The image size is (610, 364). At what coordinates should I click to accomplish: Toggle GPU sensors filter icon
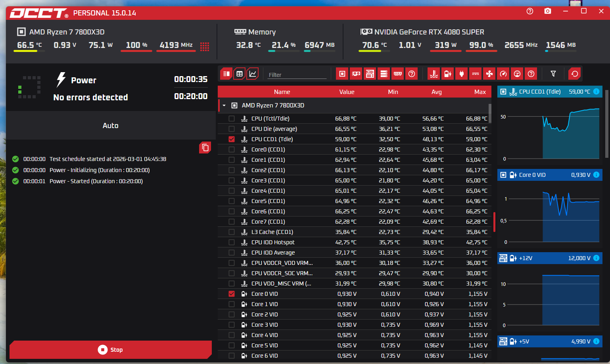point(356,74)
